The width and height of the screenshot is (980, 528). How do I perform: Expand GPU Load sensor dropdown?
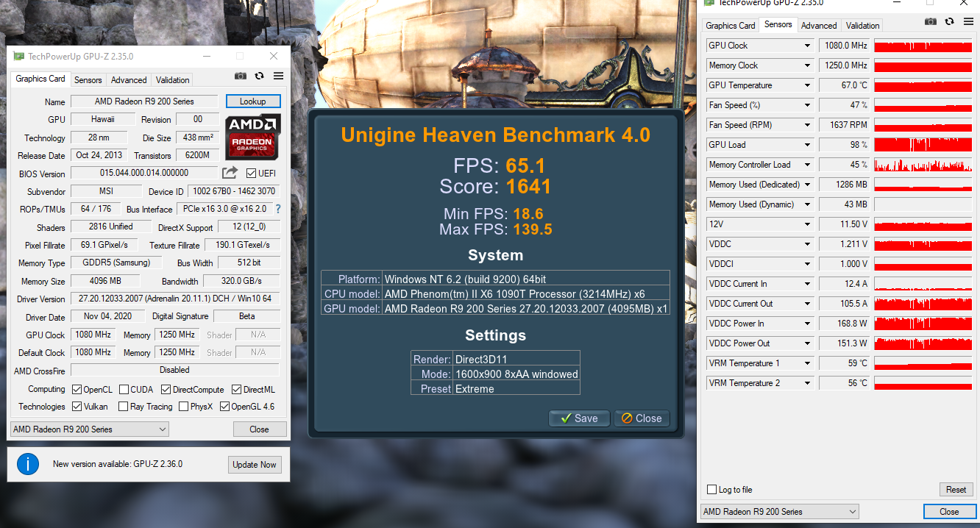point(807,145)
